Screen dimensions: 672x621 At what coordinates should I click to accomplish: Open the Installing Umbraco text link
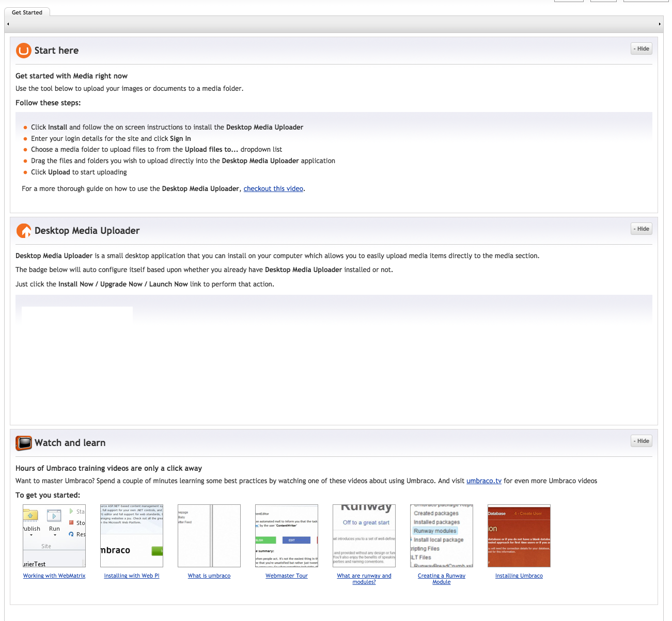coord(519,576)
